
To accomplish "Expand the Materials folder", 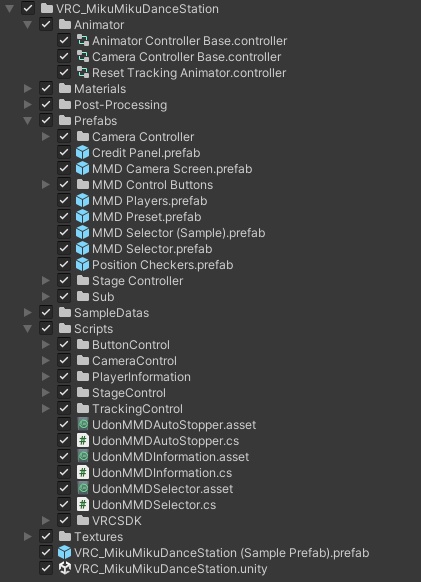I will click(x=27, y=88).
